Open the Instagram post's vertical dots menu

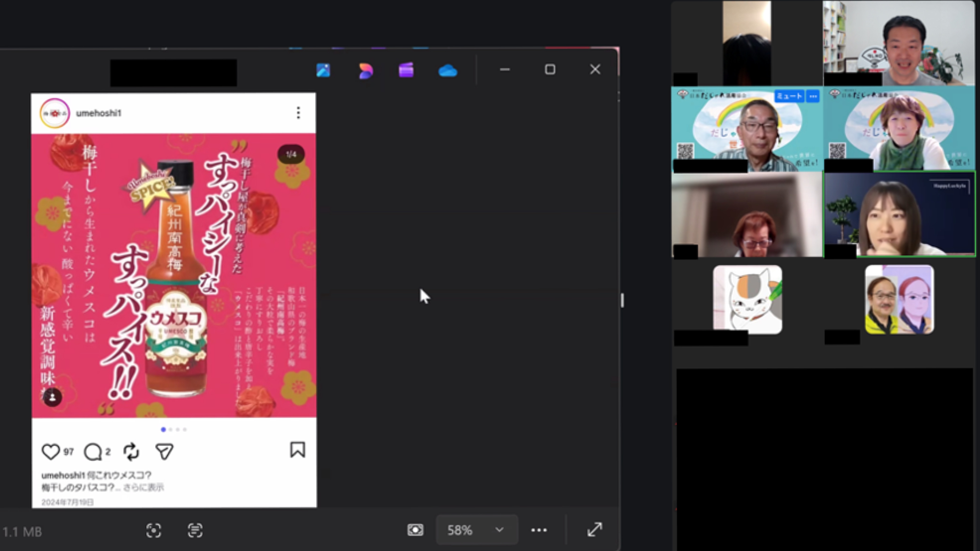298,113
